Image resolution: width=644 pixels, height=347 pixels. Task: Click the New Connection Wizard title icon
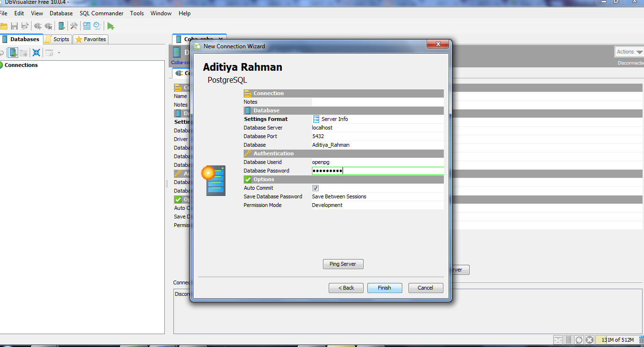(197, 46)
